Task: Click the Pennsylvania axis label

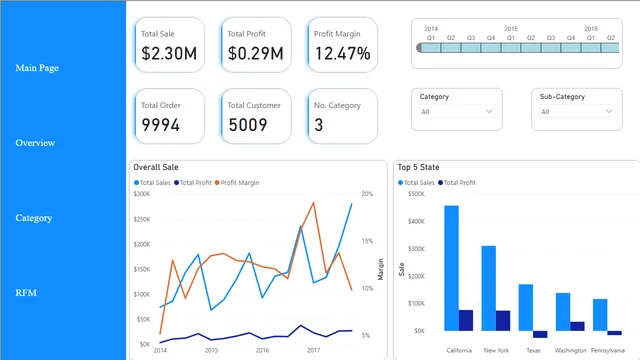Action: 607,350
